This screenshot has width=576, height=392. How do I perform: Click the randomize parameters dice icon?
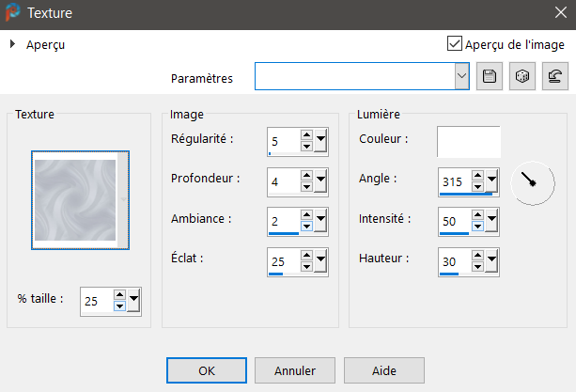click(x=521, y=77)
